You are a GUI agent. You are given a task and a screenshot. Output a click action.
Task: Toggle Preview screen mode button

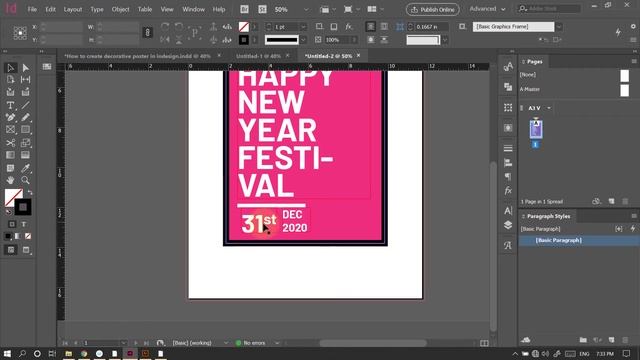[26, 250]
